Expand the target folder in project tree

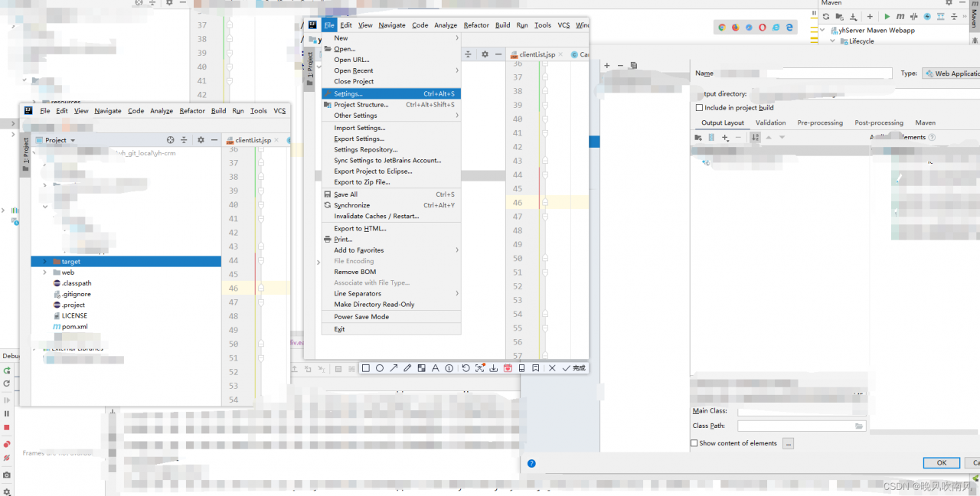click(45, 262)
